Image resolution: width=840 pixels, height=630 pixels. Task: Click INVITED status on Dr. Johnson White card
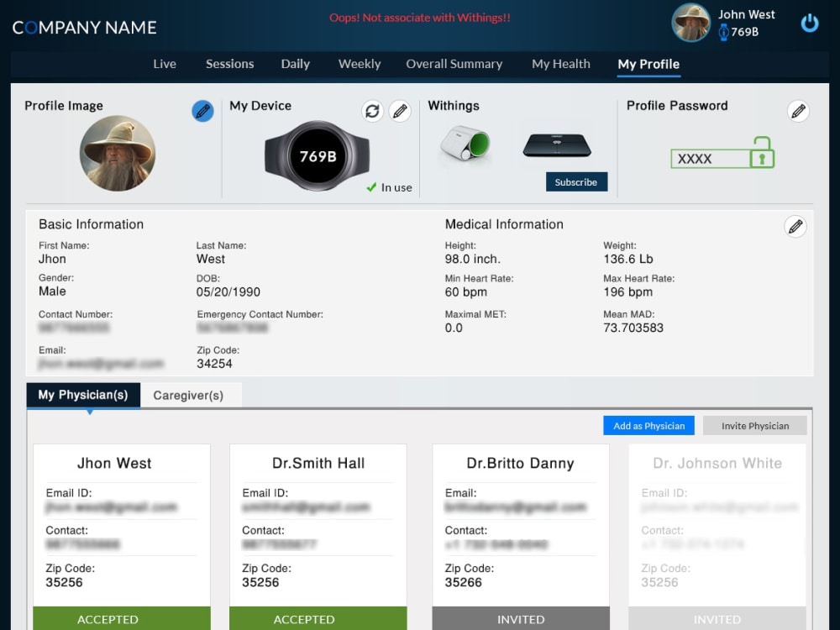click(x=717, y=619)
